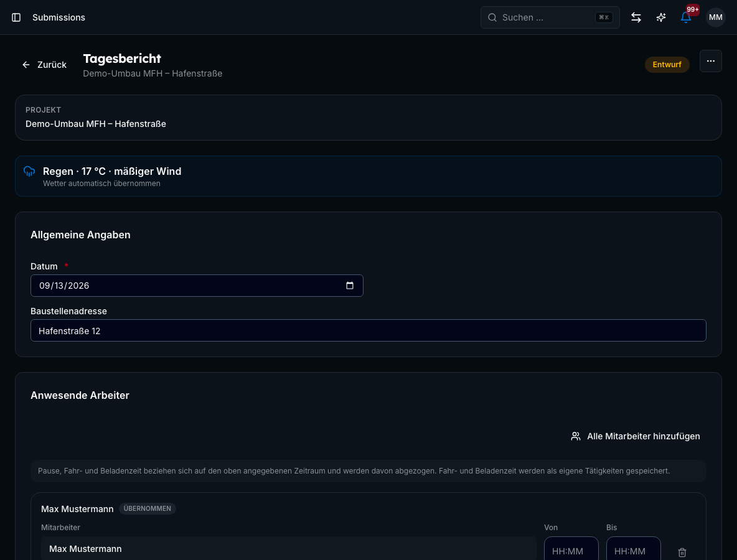Open the three-dots more options menu
737x560 pixels.
click(x=710, y=61)
